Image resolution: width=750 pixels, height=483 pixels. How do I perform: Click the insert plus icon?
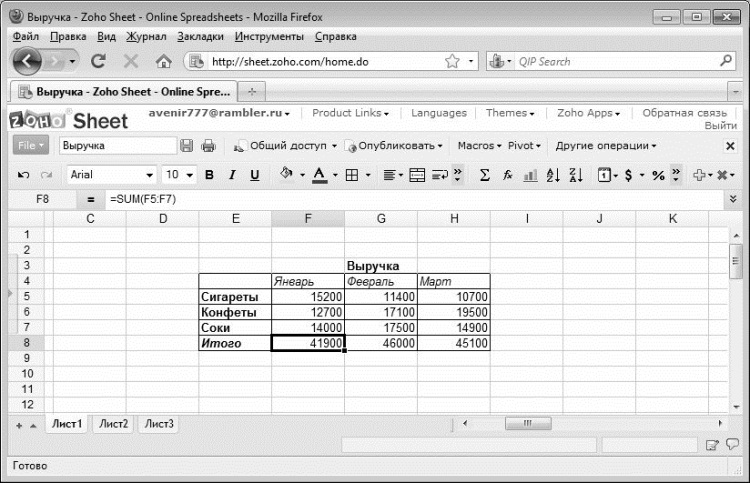coord(699,175)
